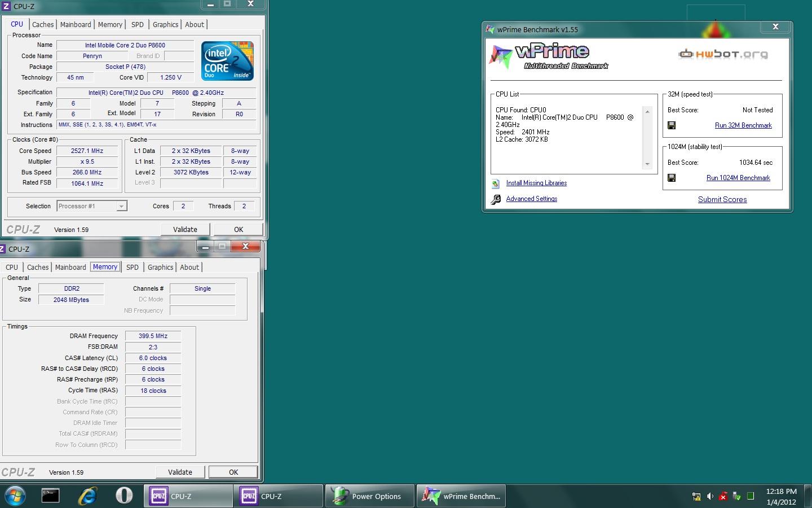Open the Opera browser taskbar icon
The width and height of the screenshot is (812, 508).
pyautogui.click(x=124, y=496)
